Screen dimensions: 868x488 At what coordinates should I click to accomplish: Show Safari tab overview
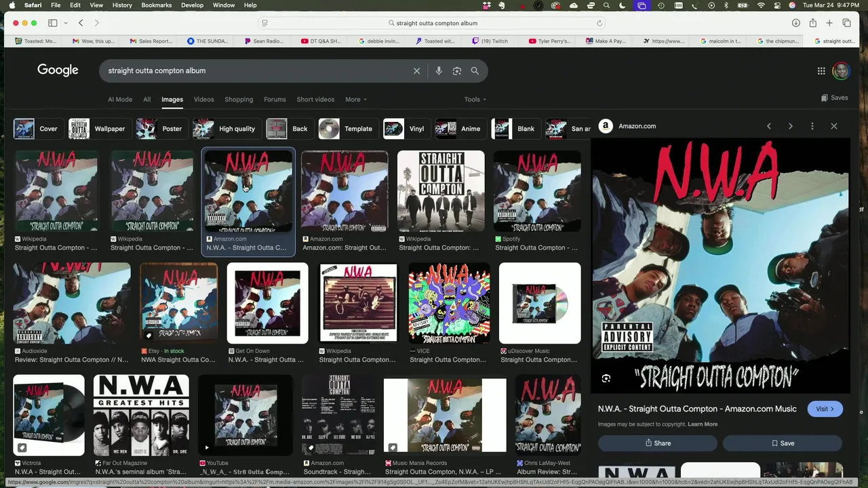(846, 23)
